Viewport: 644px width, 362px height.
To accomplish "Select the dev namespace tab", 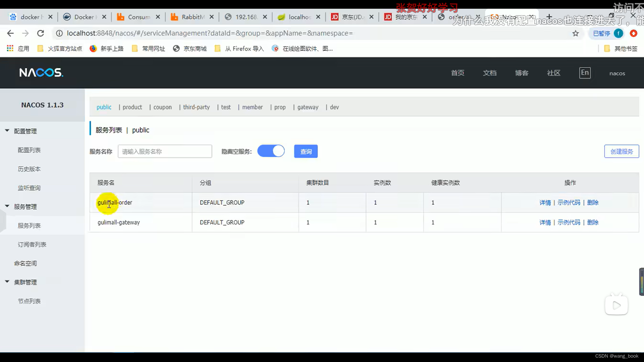I will coord(334,107).
